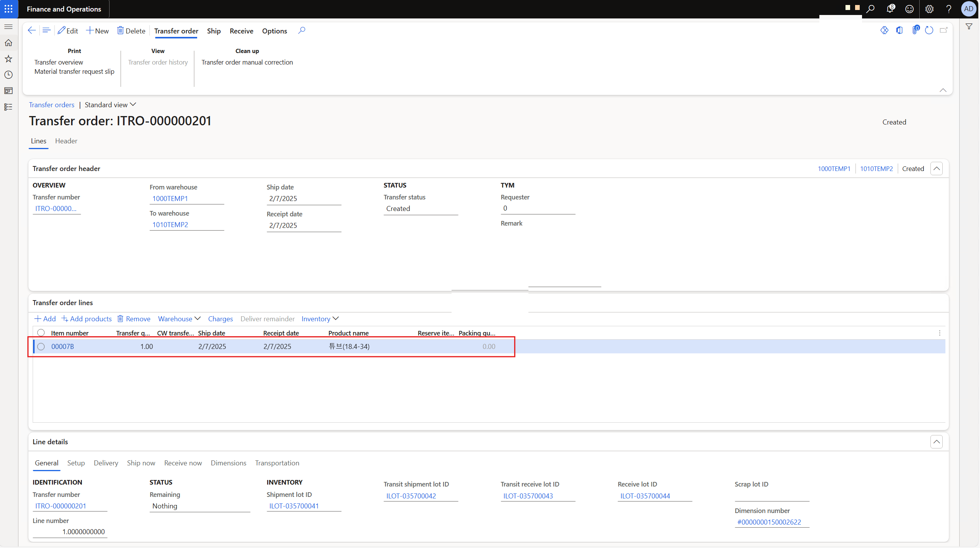Open the Warehouse dropdown menu
The height and width of the screenshot is (548, 980).
click(179, 319)
